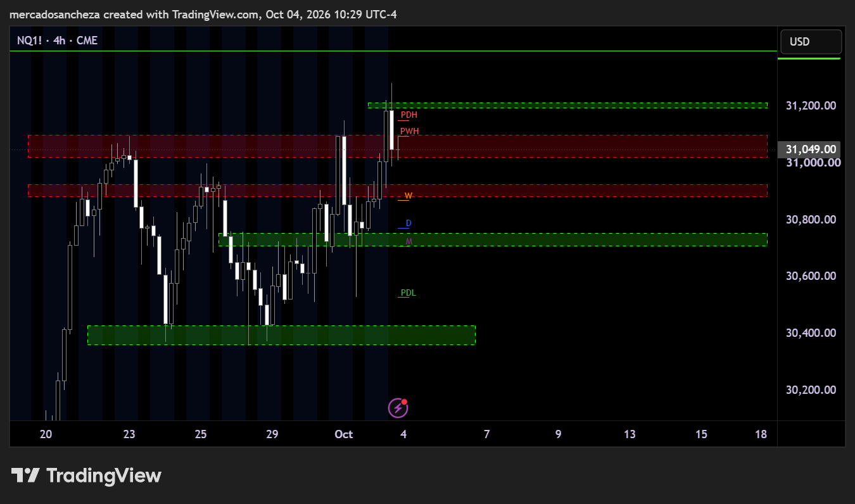This screenshot has height=504, width=855.
Task: Click the 30,800.00 price axis label
Action: point(811,220)
